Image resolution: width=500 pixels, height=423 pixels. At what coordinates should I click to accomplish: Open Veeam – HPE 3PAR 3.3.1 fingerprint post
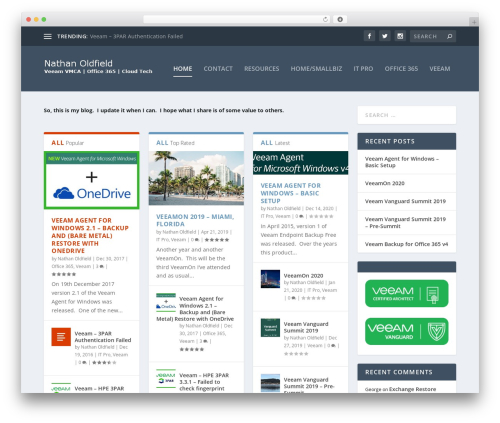tap(204, 382)
